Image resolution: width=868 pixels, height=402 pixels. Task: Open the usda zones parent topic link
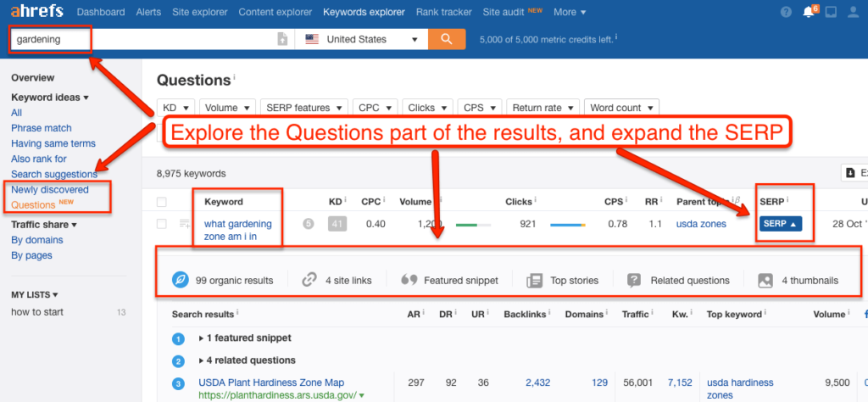point(701,224)
